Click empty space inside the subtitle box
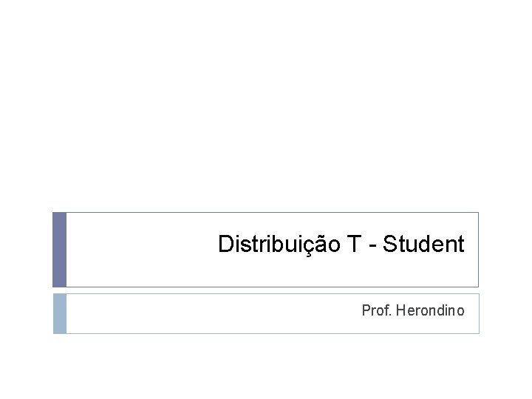This screenshot has height=399, width=532. (185, 313)
